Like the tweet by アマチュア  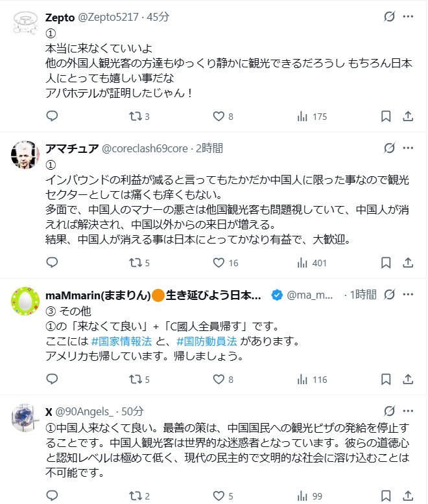[x=219, y=263]
